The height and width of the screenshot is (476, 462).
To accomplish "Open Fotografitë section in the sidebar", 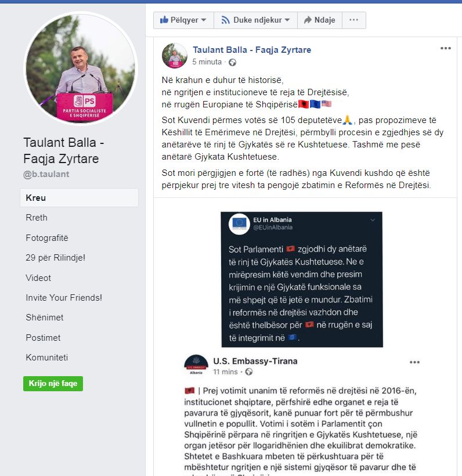I will 47,237.
